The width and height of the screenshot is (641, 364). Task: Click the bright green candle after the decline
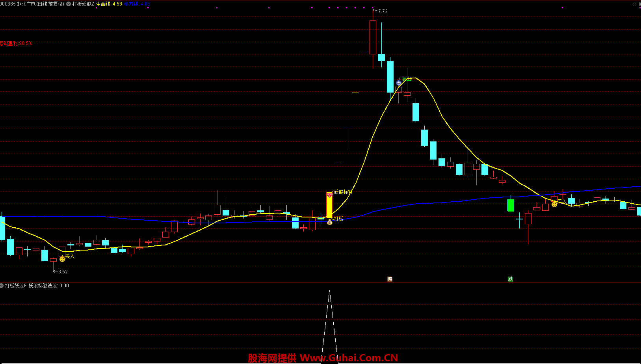511,205
